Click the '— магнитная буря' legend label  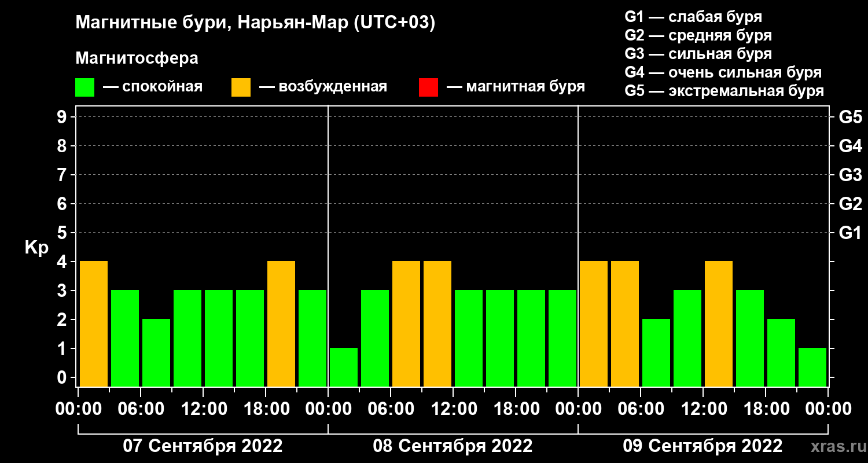516,87
